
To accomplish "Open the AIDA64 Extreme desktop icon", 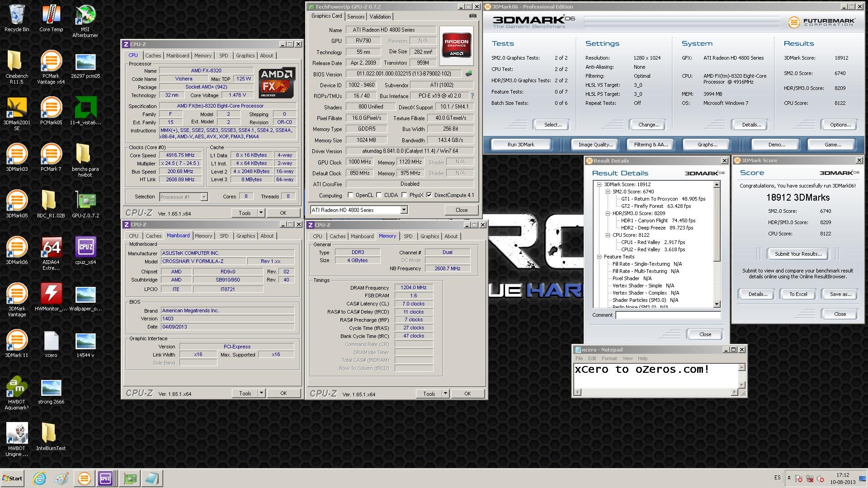I will tap(51, 253).
